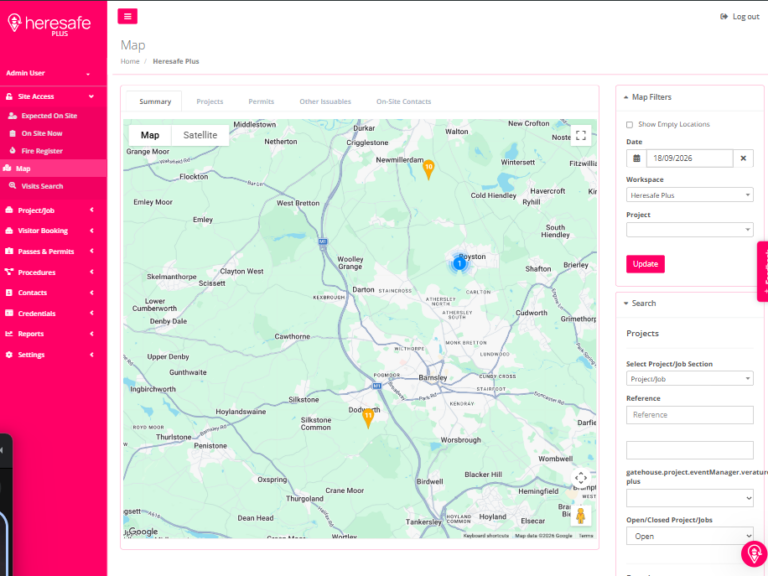Click the Home breadcrumb link
Viewport: 768px width, 576px height.
(130, 61)
